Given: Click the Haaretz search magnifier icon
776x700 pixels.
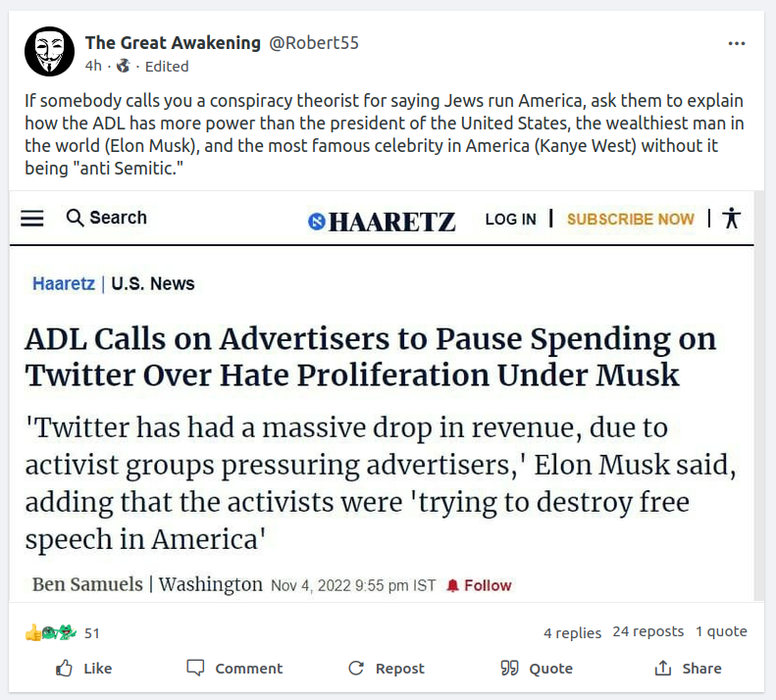Looking at the screenshot, I should 75,219.
